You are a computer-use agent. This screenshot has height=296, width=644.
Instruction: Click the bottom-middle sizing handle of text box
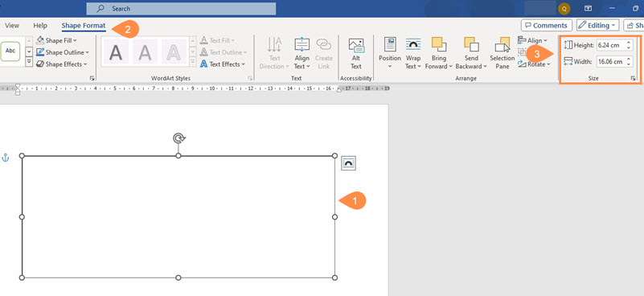178,278
